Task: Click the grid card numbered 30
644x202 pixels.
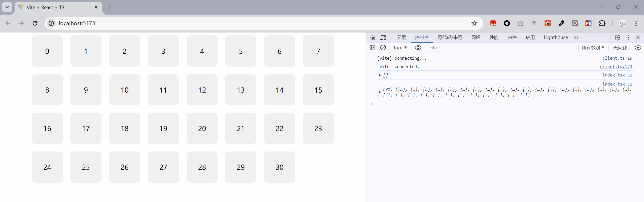Action: (x=279, y=167)
